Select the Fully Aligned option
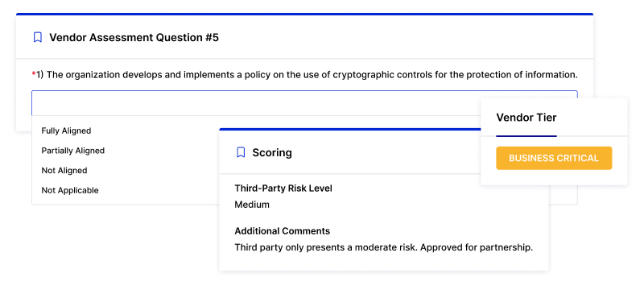This screenshot has width=644, height=290. click(x=66, y=130)
